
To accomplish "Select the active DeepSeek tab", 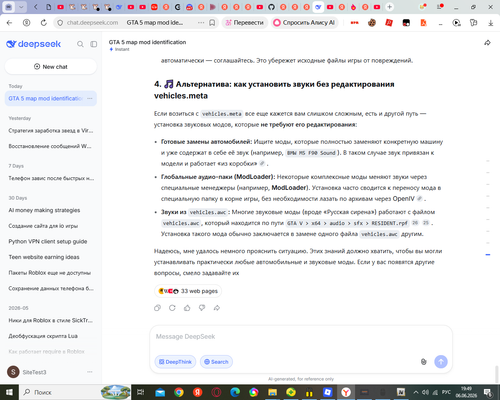I will [x=318, y=7].
